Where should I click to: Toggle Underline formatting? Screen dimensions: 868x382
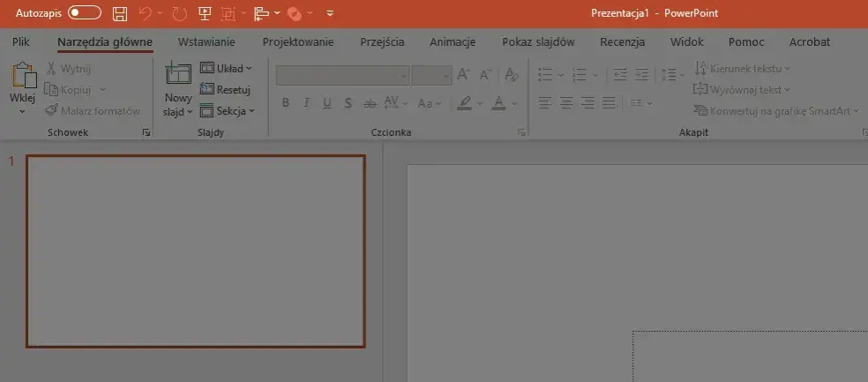(x=327, y=103)
